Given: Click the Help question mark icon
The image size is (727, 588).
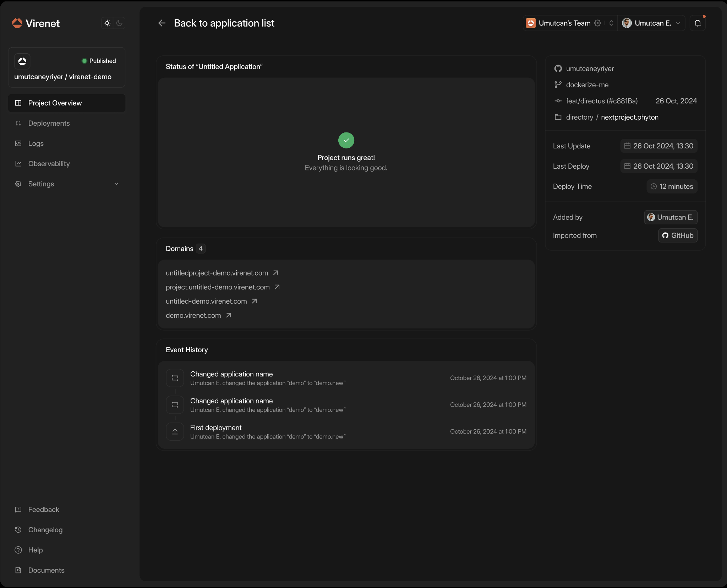Looking at the screenshot, I should (x=18, y=550).
